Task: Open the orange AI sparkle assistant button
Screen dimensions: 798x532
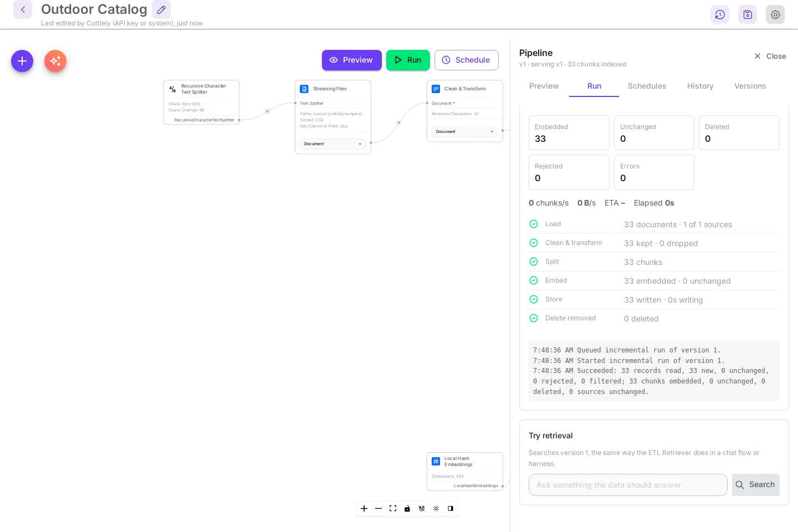Action: (x=55, y=61)
